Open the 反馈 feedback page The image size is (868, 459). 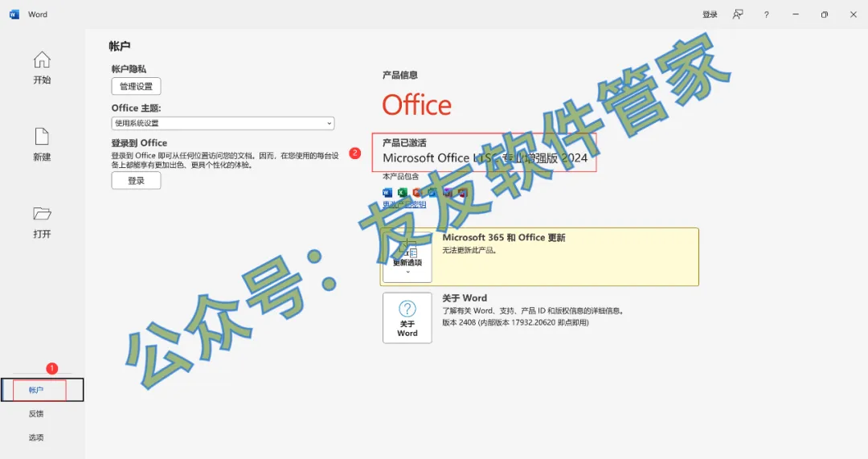point(36,414)
